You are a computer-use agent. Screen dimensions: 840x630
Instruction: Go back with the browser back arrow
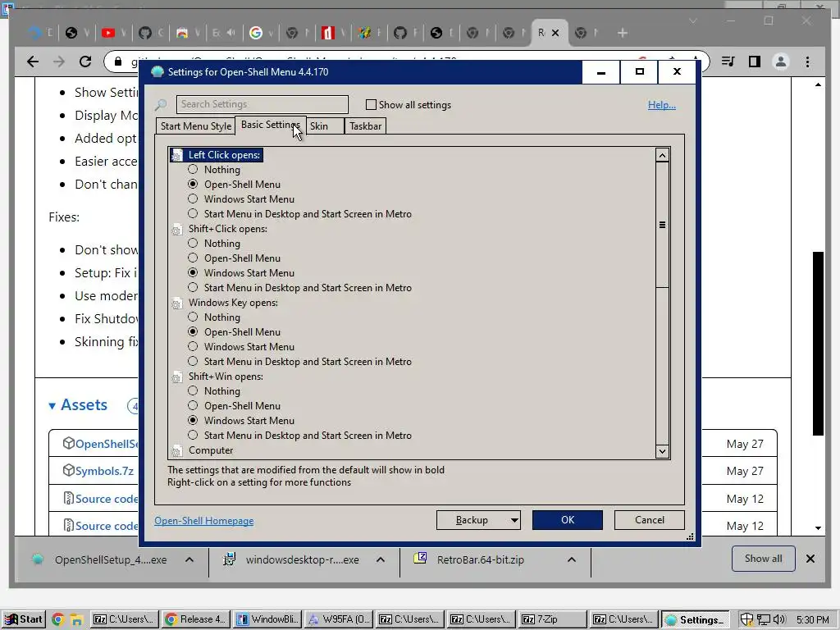click(33, 62)
